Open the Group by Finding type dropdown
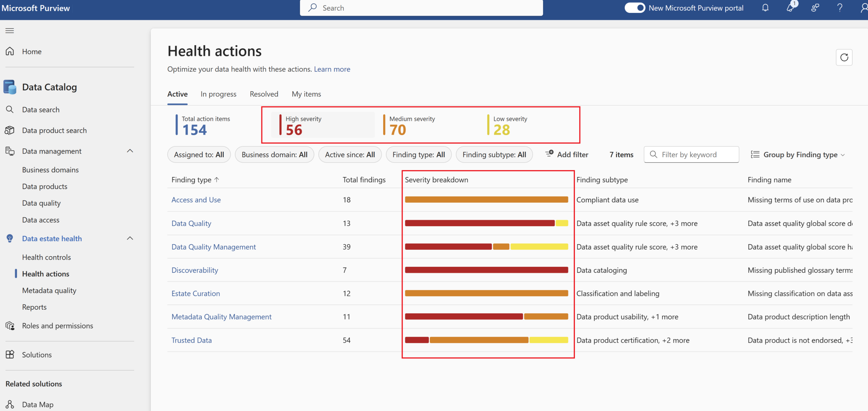 [x=797, y=155]
